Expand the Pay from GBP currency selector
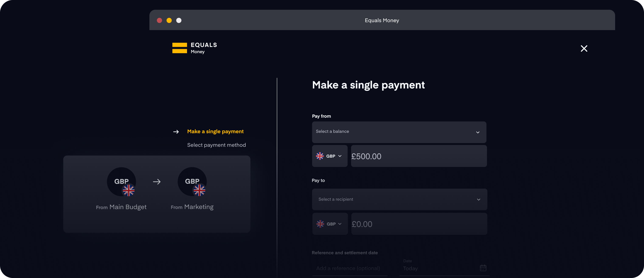This screenshot has height=278, width=644. (329, 156)
